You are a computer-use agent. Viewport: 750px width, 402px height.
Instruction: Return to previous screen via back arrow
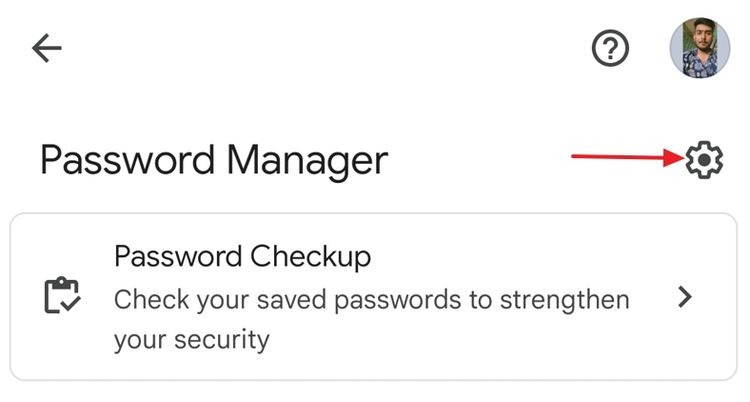(47, 48)
